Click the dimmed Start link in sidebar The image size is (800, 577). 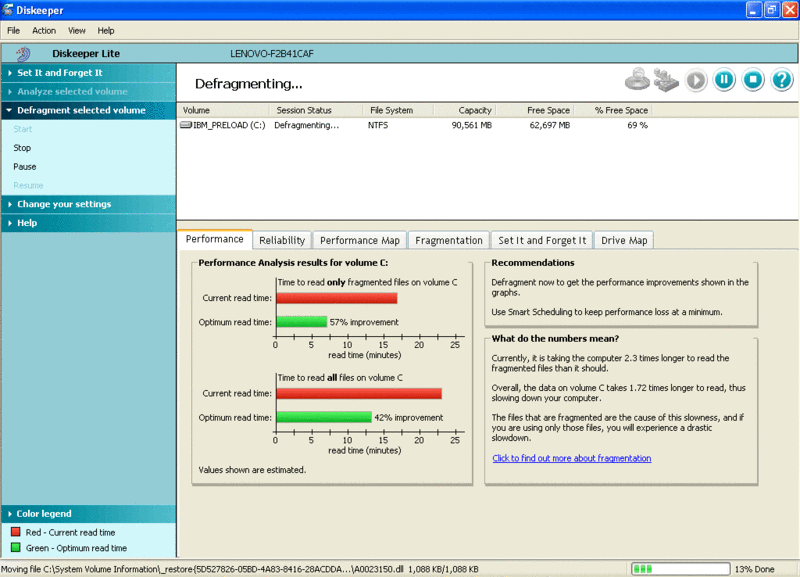[22, 129]
